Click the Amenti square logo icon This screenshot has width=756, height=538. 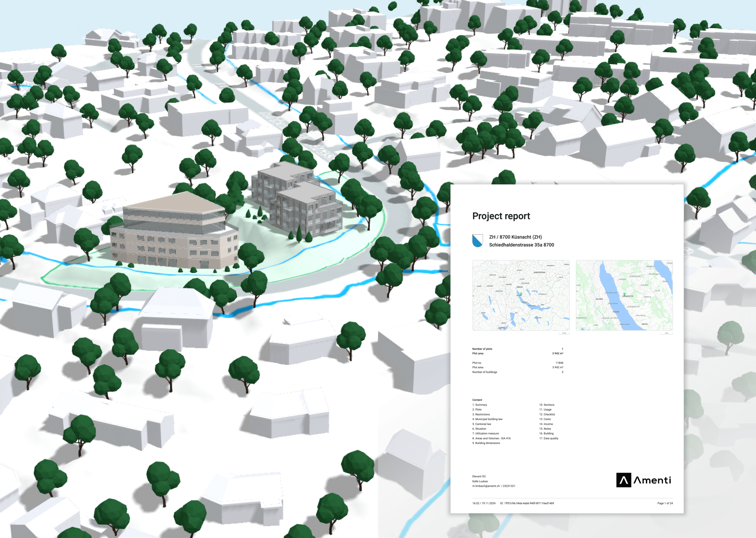pos(624,480)
